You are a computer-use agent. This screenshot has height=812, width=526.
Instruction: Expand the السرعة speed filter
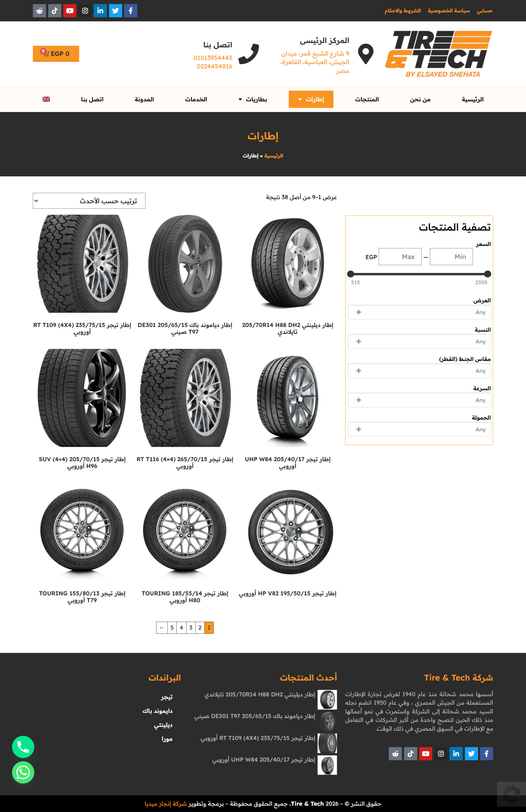click(419, 400)
